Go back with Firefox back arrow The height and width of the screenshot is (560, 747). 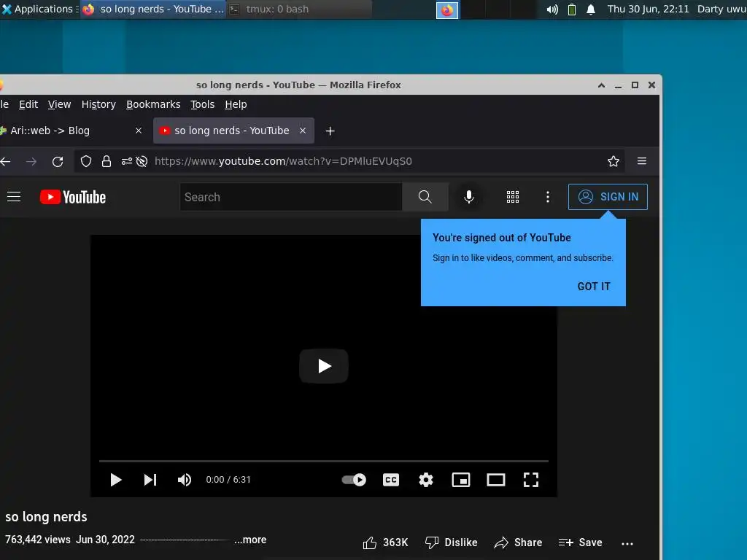tap(6, 161)
